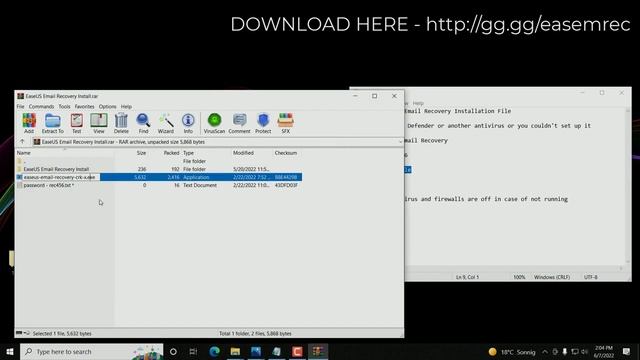Viewport: 640px width, 360px height.
Task: Launch the Wizard wand tool
Action: (x=166, y=123)
